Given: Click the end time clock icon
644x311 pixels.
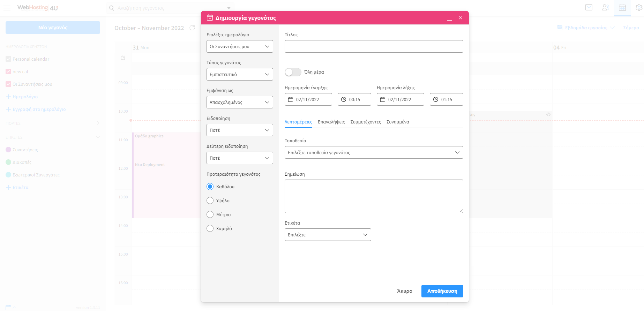Looking at the screenshot, I should tap(436, 99).
